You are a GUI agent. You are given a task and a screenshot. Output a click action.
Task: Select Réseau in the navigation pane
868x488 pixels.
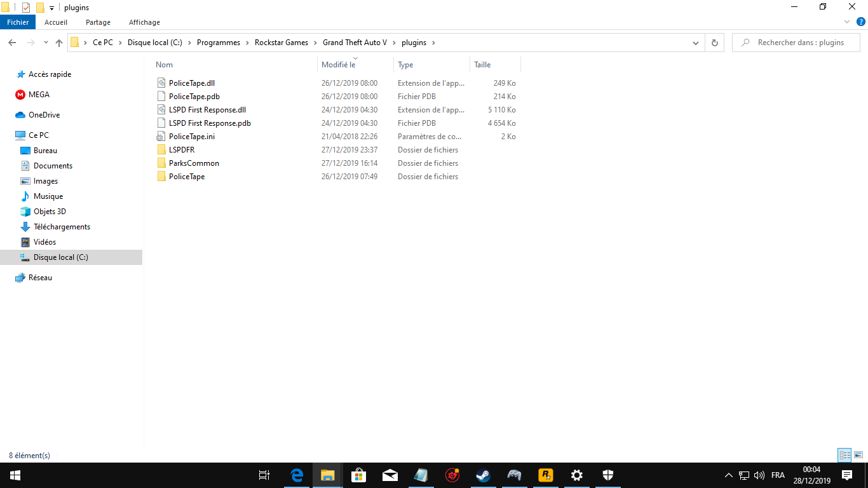click(40, 278)
